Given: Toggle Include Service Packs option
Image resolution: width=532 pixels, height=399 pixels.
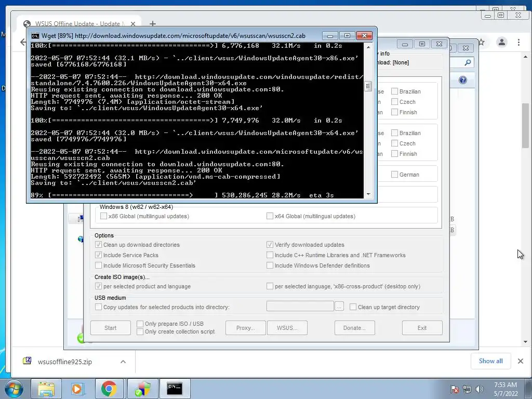Looking at the screenshot, I should pyautogui.click(x=98, y=255).
